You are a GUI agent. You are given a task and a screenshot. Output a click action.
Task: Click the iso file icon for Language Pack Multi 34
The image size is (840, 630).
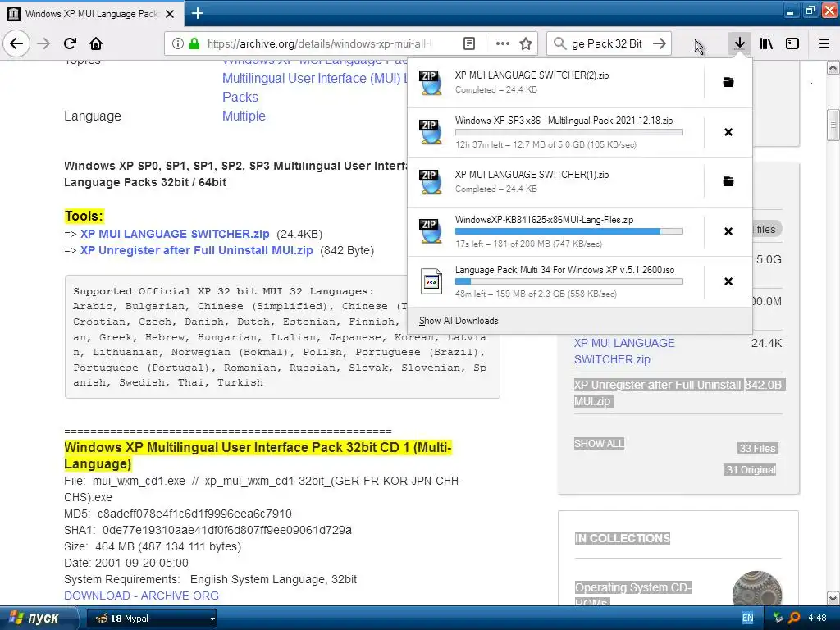click(431, 281)
